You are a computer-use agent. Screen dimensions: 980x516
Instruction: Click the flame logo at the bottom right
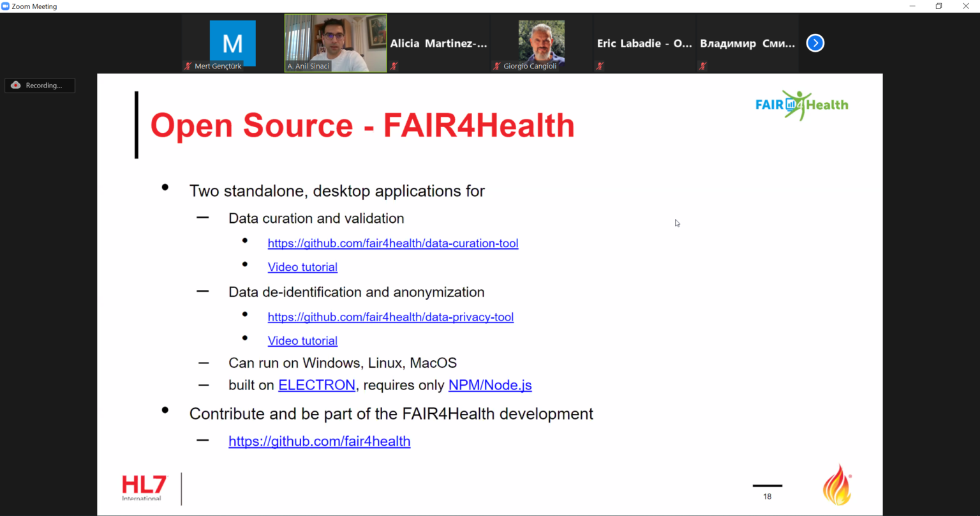click(836, 483)
